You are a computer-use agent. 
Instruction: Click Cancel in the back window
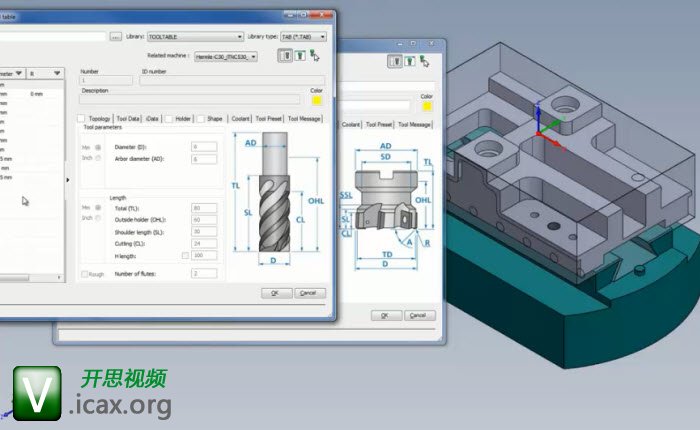tap(420, 315)
